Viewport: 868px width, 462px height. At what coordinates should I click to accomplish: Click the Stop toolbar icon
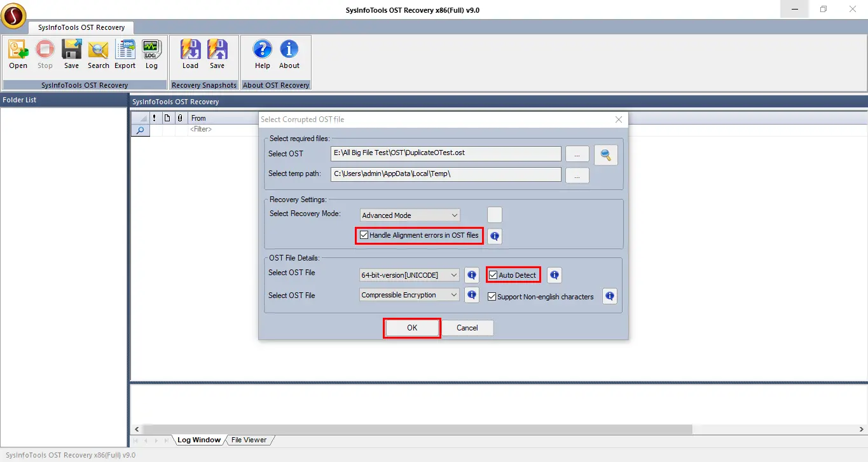coord(45,55)
